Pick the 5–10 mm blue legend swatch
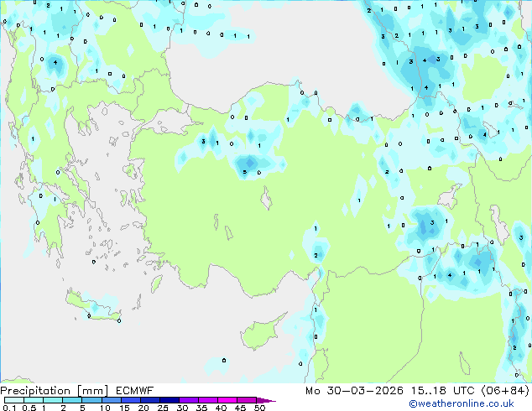Image resolution: width=532 pixels, height=411 pixels. pos(91,400)
